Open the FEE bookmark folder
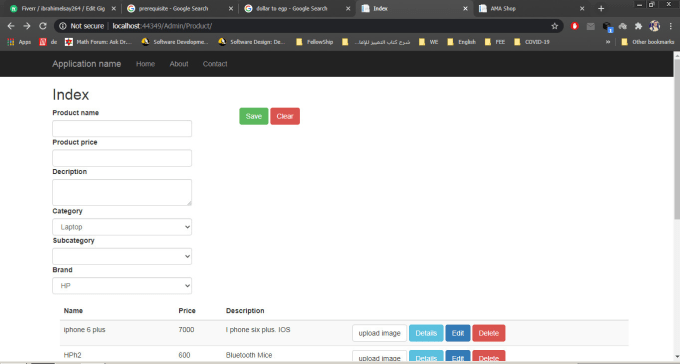680x364 pixels. [x=495, y=42]
